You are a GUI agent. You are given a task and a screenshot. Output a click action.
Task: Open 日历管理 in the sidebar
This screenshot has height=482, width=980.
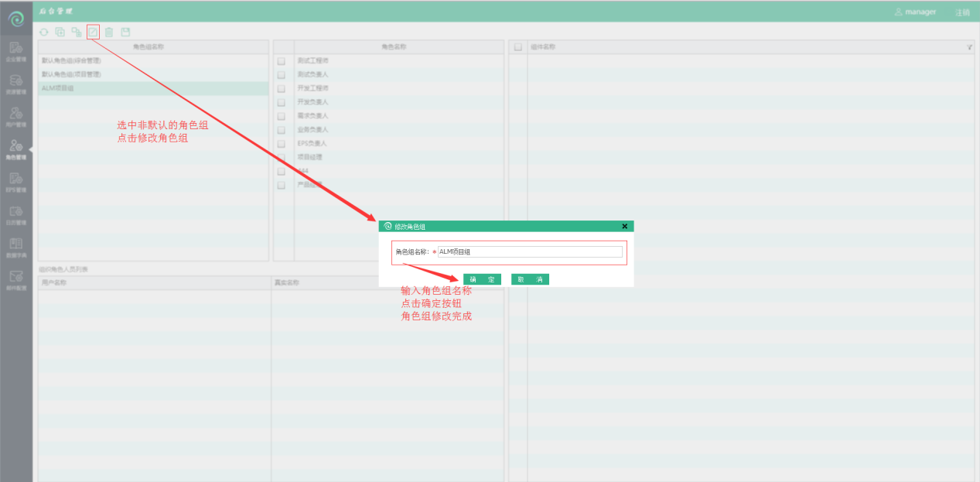coord(16,215)
